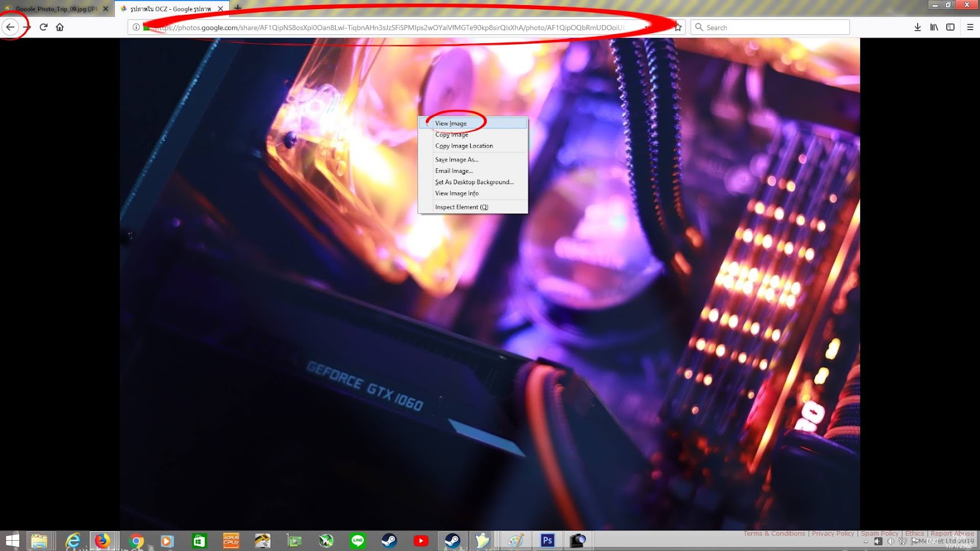Open Inspect Element from context menu

(461, 207)
